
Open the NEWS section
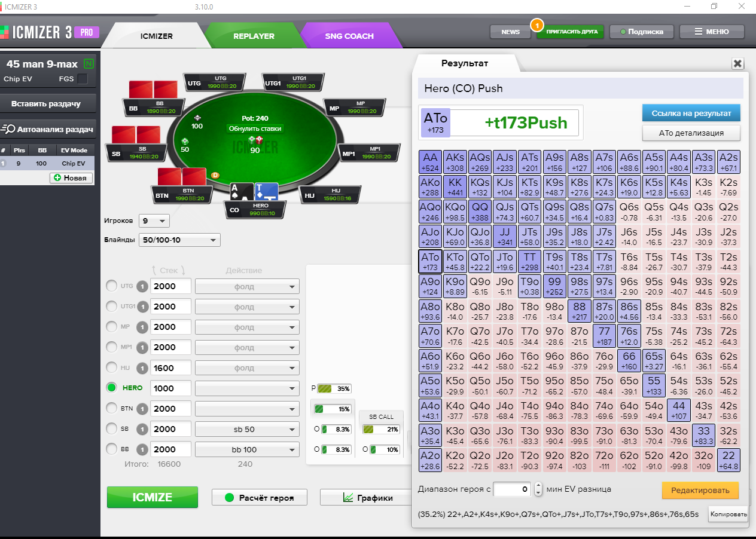pos(510,32)
